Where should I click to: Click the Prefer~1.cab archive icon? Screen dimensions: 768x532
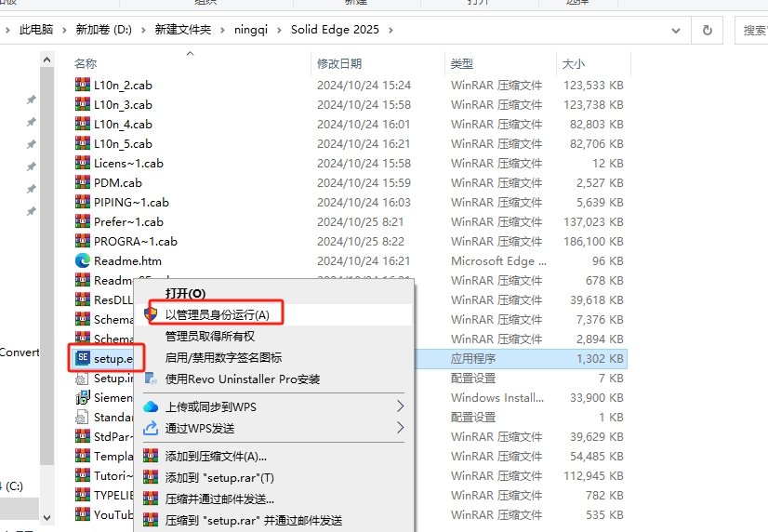82,221
